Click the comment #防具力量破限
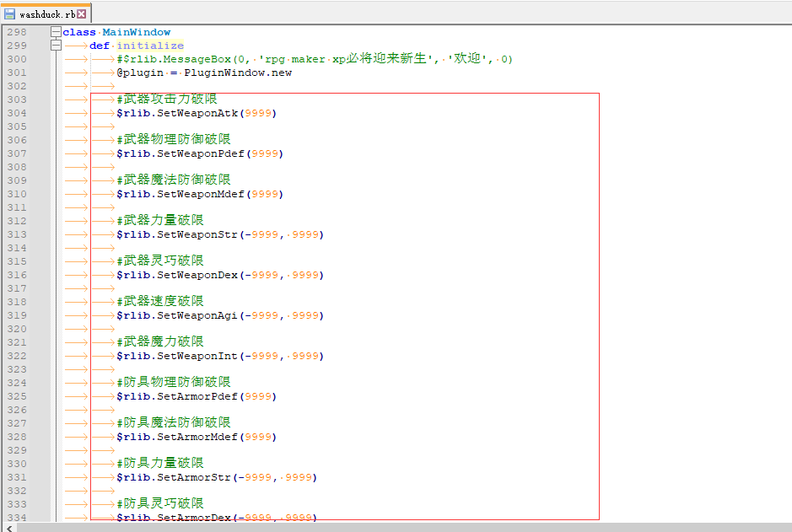The height and width of the screenshot is (532, 792). [160, 463]
